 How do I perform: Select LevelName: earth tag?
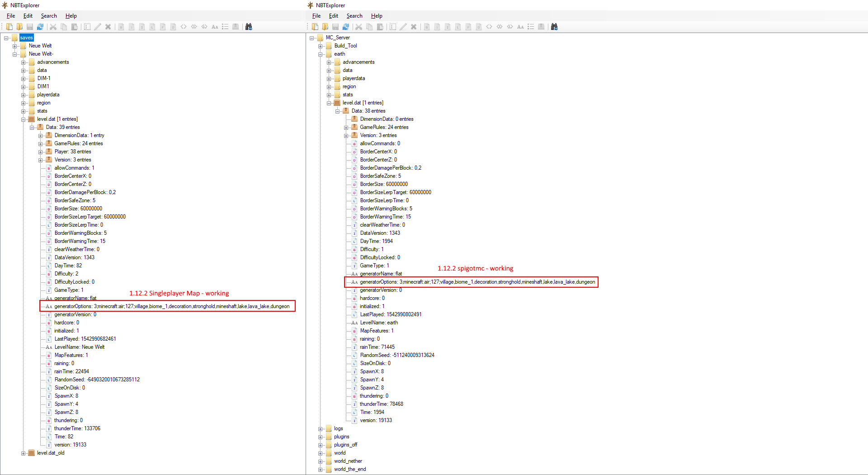coord(379,323)
